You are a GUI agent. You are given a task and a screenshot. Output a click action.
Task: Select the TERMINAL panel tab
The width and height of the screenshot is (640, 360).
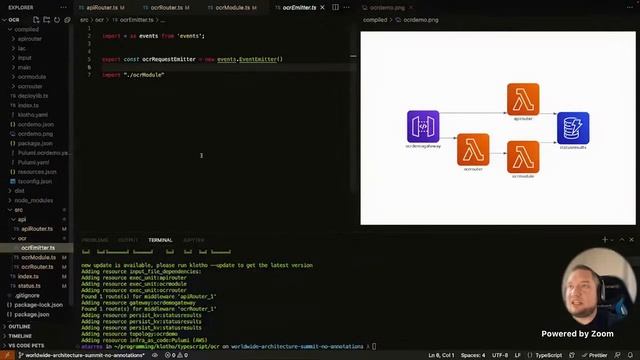tap(160, 240)
